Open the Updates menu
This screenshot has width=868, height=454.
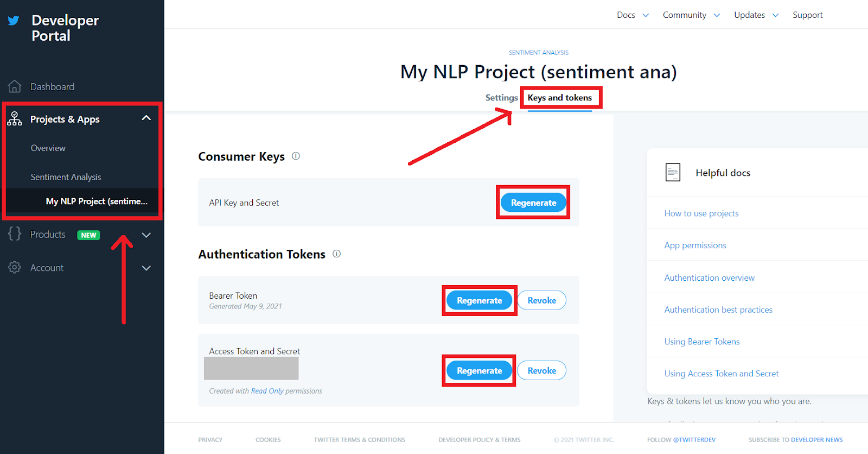point(750,15)
